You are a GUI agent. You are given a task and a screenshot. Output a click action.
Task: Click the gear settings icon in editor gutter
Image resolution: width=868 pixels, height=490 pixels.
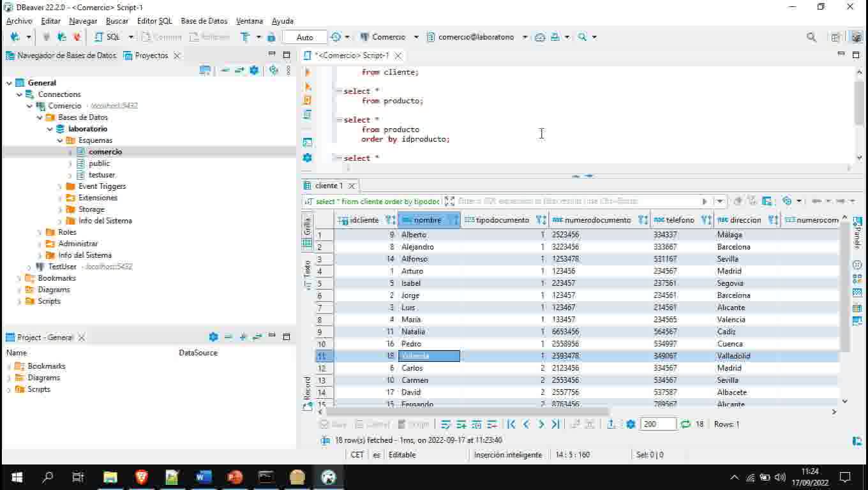coord(308,158)
